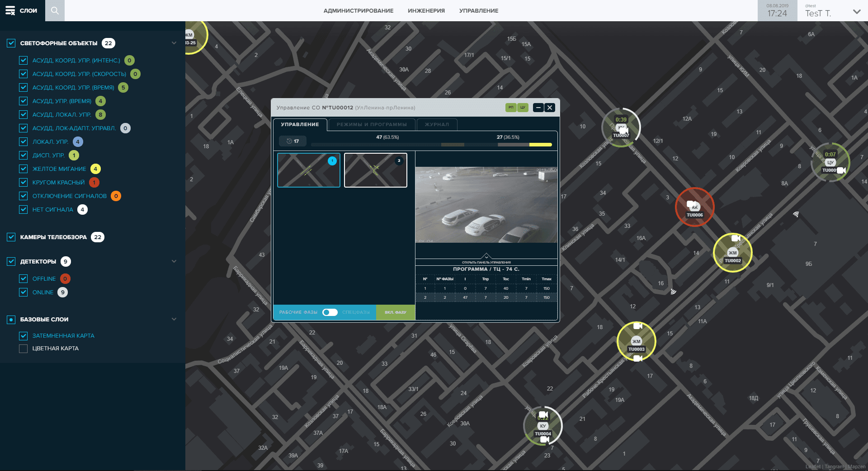Open the search magnifier icon
The height and width of the screenshot is (471, 868).
55,10
